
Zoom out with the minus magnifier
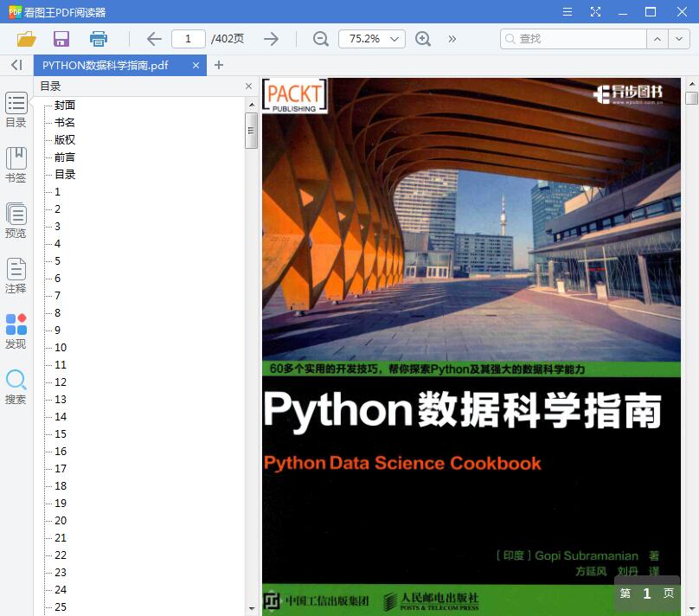321,39
